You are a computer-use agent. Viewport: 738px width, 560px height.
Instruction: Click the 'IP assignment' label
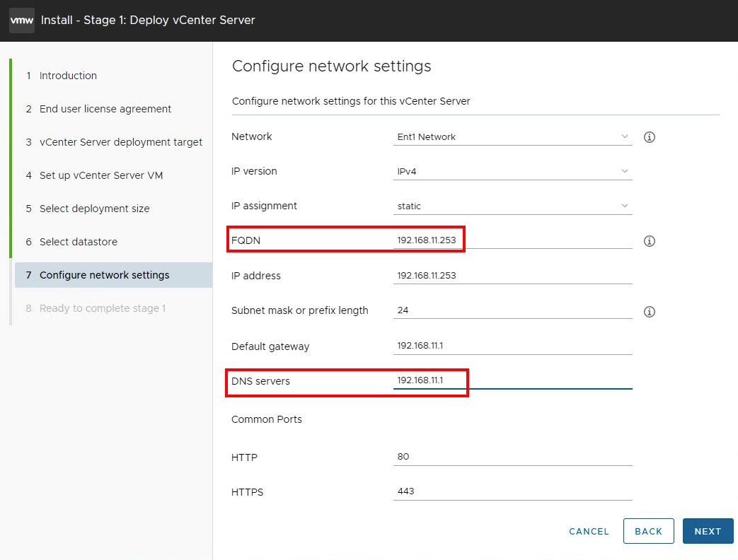coord(264,206)
